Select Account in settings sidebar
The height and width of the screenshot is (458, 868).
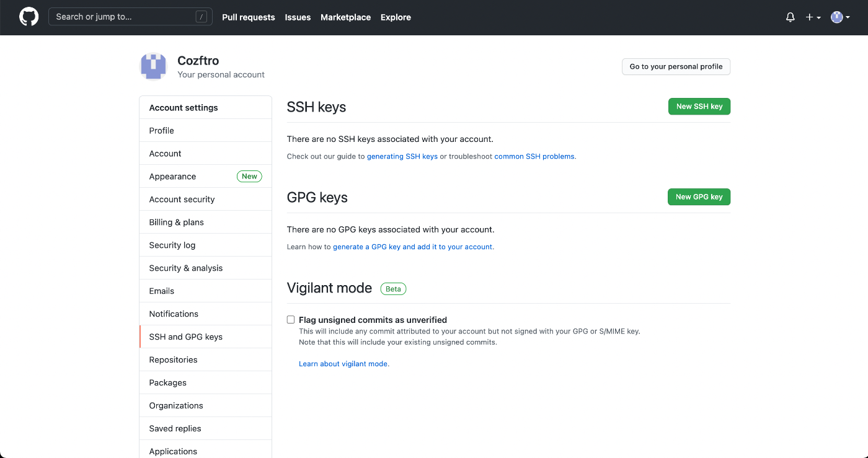coord(206,154)
